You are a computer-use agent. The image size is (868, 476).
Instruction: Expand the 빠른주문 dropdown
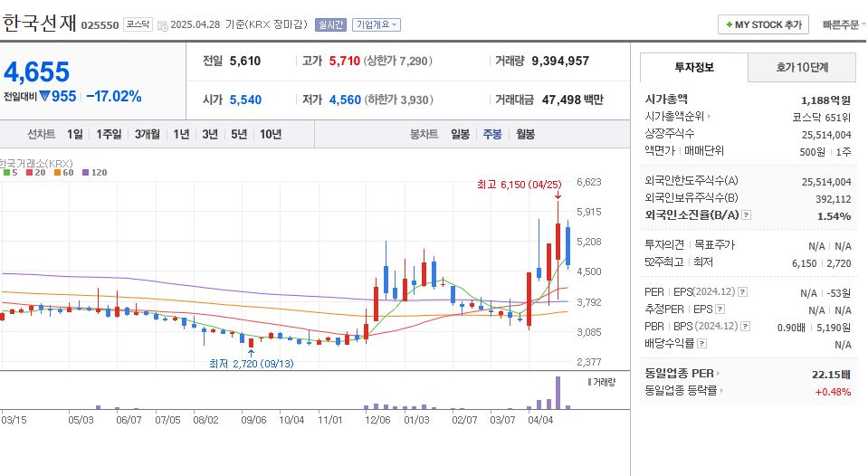tap(844, 25)
